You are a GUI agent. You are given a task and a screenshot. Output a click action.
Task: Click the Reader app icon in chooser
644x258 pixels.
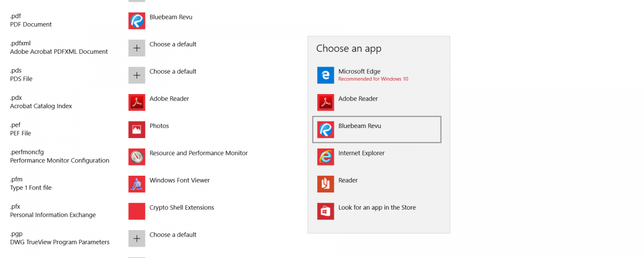[x=326, y=184]
